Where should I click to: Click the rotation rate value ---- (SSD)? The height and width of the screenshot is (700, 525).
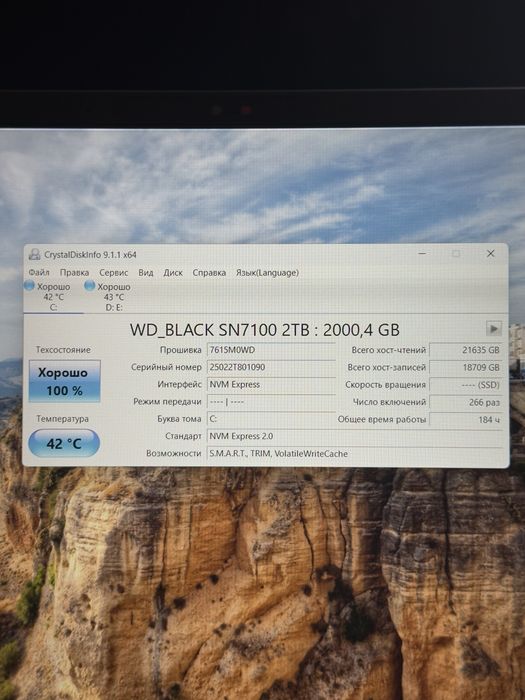[466, 385]
